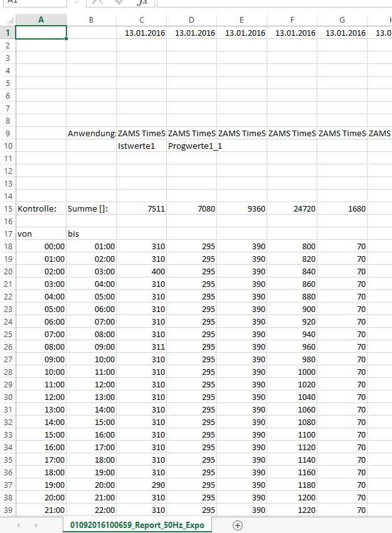Click sum value 9360
The width and height of the screenshot is (392, 533).
point(241,208)
